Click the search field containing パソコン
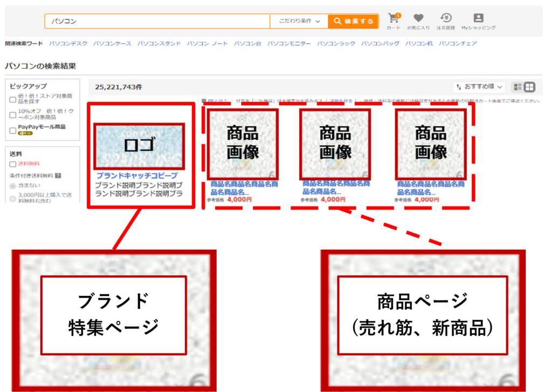 pos(156,20)
